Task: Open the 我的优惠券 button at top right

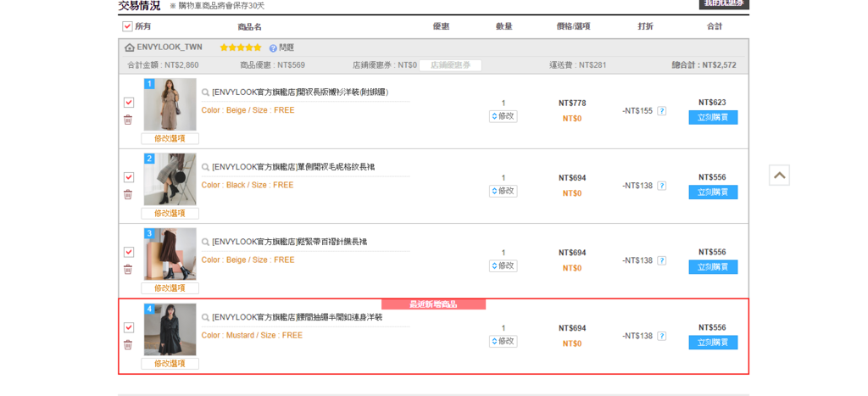Action: (724, 4)
